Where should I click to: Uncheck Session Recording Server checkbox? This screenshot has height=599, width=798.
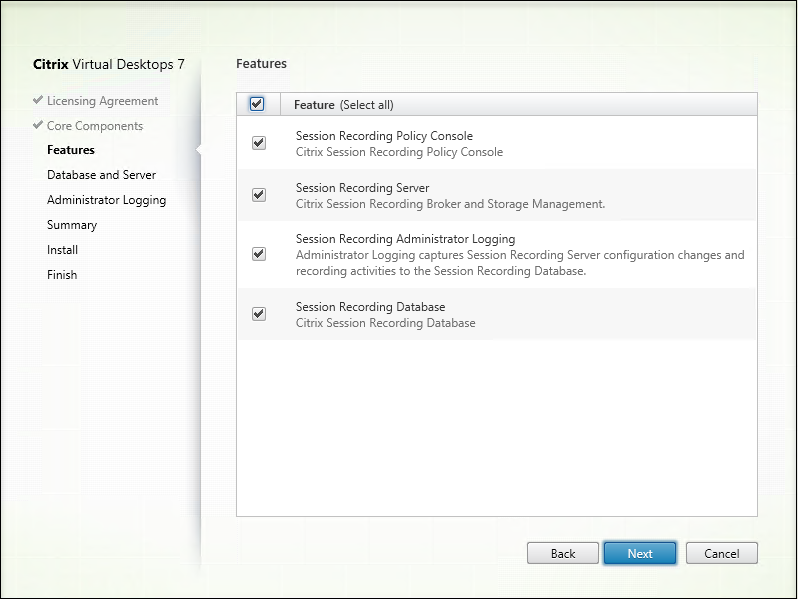259,195
